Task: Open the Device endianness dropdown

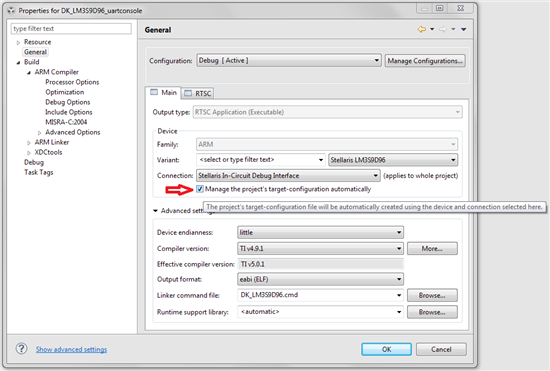Action: (x=320, y=232)
